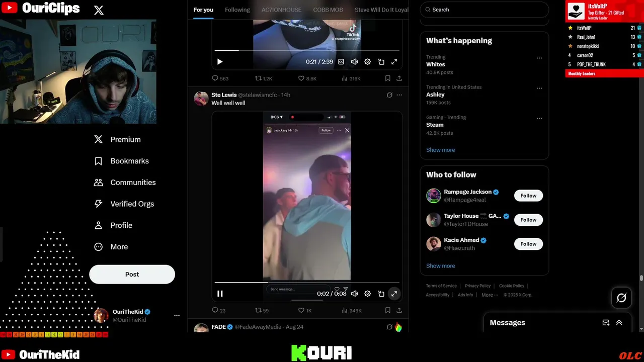Open Premium in sidebar
This screenshot has width=644, height=362.
pos(117,140)
